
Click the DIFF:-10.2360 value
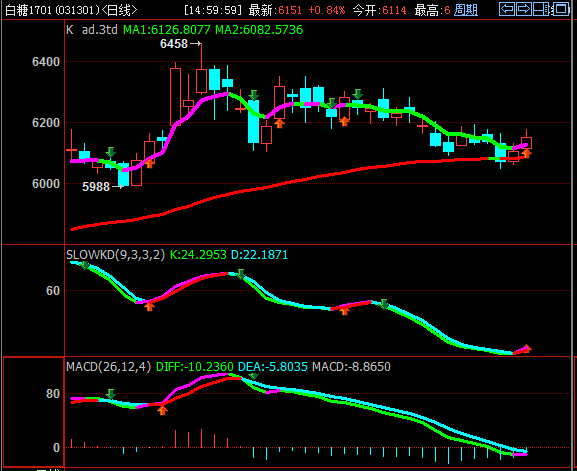(195, 366)
